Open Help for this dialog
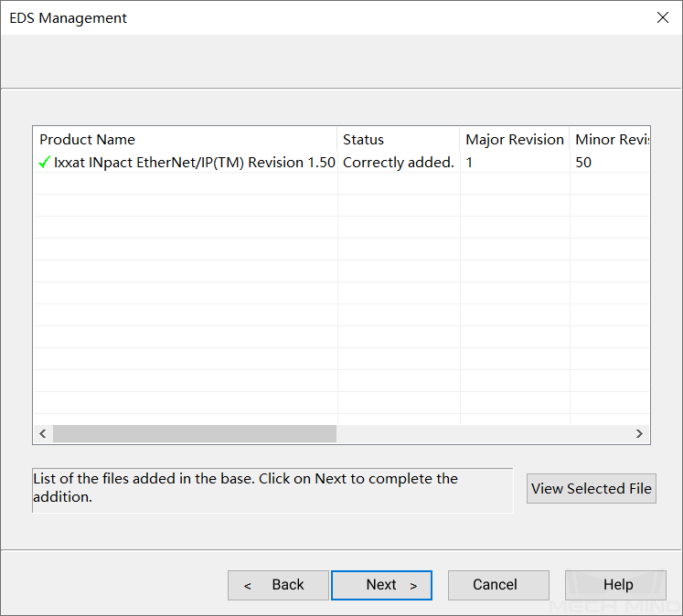 tap(616, 585)
